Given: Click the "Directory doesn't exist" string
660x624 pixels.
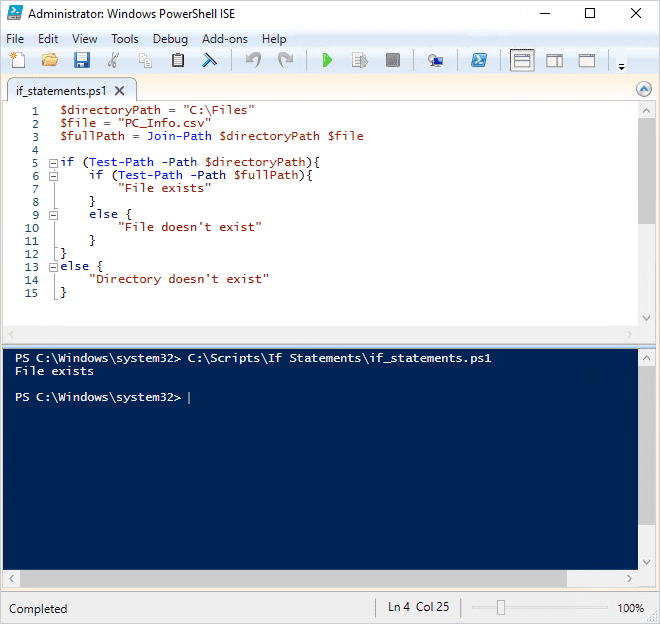Looking at the screenshot, I should tap(179, 280).
